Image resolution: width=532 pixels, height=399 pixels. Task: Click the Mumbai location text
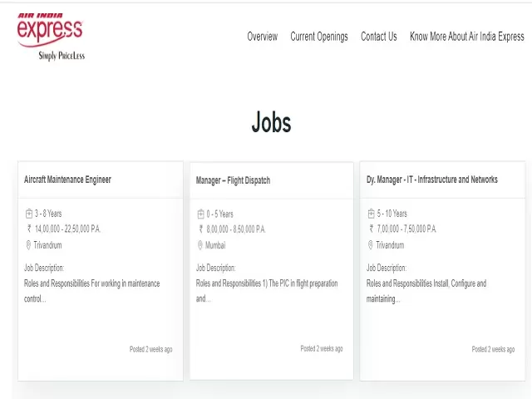click(x=215, y=245)
